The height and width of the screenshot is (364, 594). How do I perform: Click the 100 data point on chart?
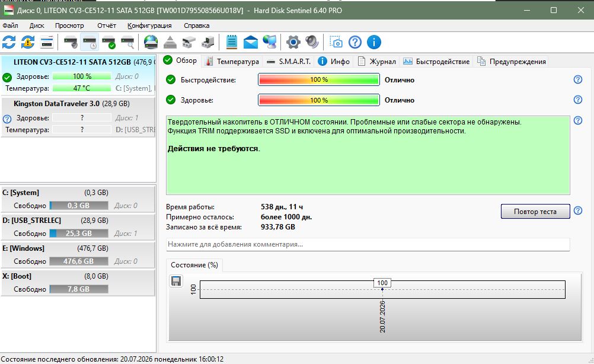382,289
